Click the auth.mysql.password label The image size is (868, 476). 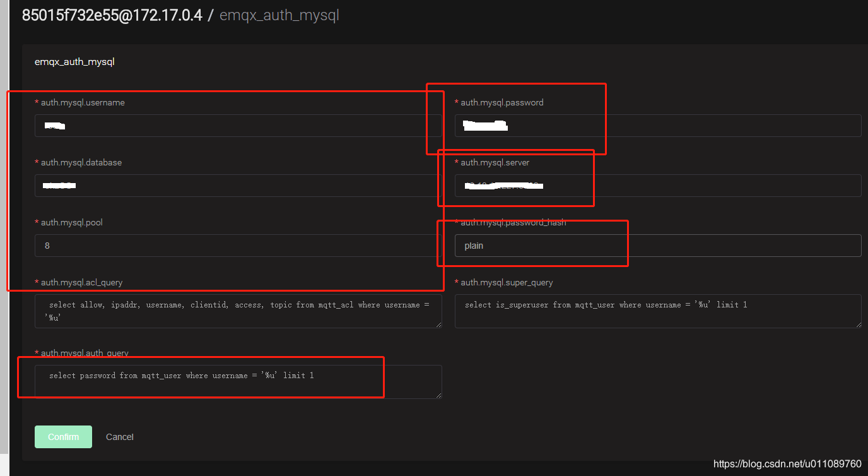502,102
